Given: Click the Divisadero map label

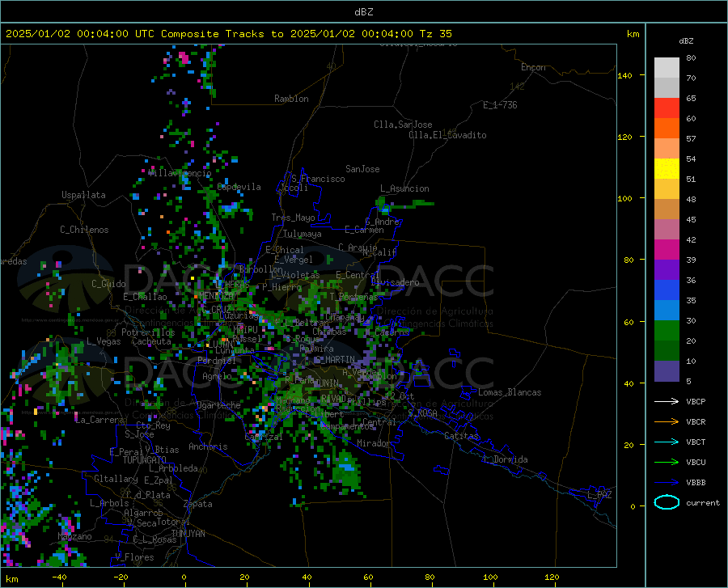Looking at the screenshot, I should coord(395,282).
